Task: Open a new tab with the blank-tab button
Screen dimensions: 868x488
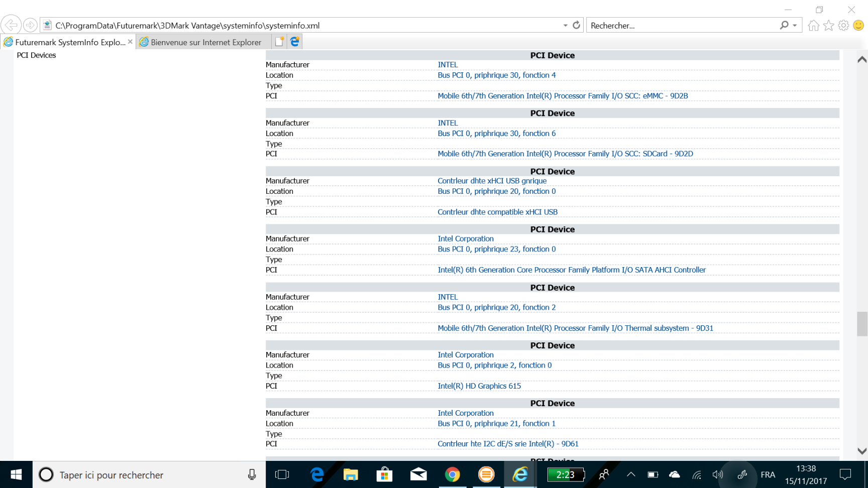Action: pyautogui.click(x=279, y=42)
